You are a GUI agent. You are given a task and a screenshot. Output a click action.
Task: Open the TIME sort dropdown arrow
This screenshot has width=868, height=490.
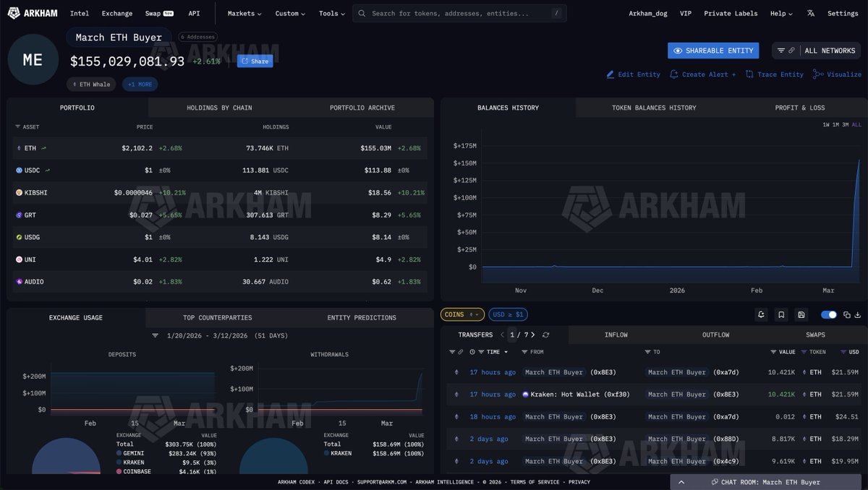tap(506, 352)
